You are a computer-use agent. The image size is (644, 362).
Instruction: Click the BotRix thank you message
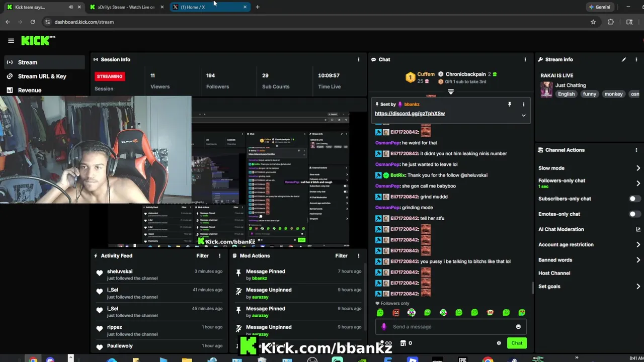431,175
